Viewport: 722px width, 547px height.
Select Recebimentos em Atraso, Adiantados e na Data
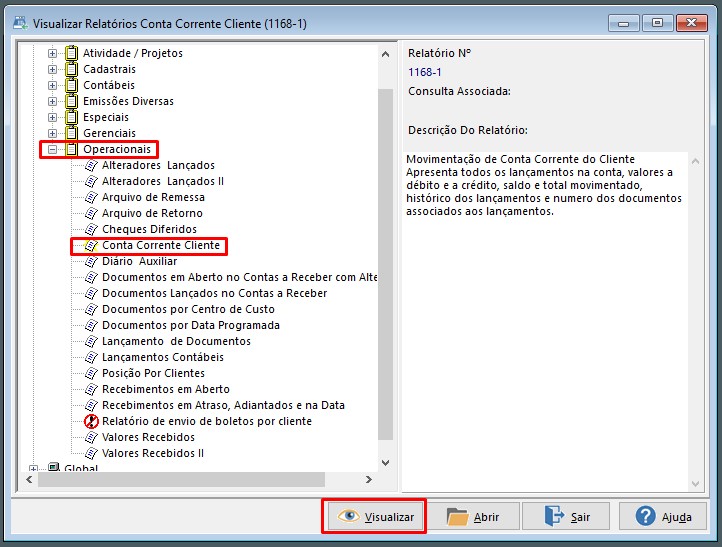tap(223, 405)
